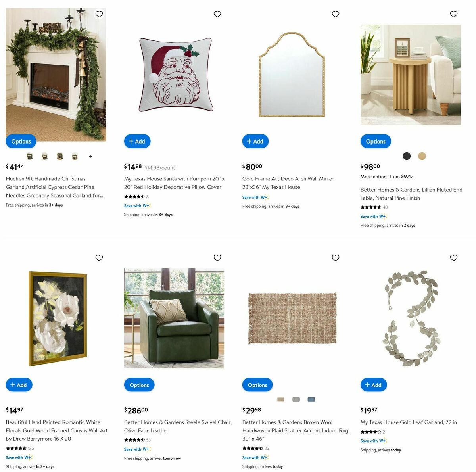This screenshot has width=476, height=472.
Task: Add Gold Leaf Garland to cart
Action: coord(374,385)
